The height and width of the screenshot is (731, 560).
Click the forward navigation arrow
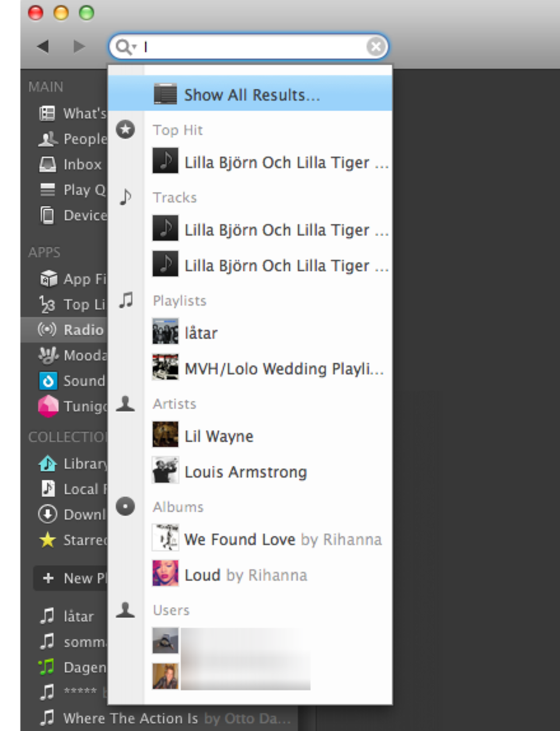79,46
